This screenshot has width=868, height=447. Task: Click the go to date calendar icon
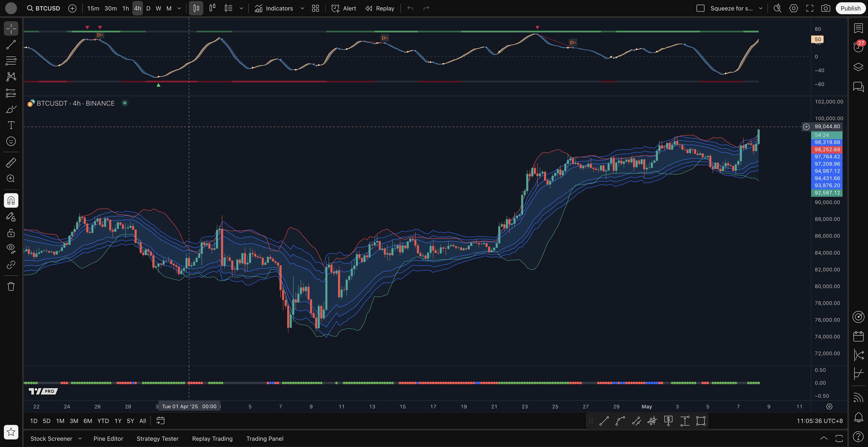[160, 421]
